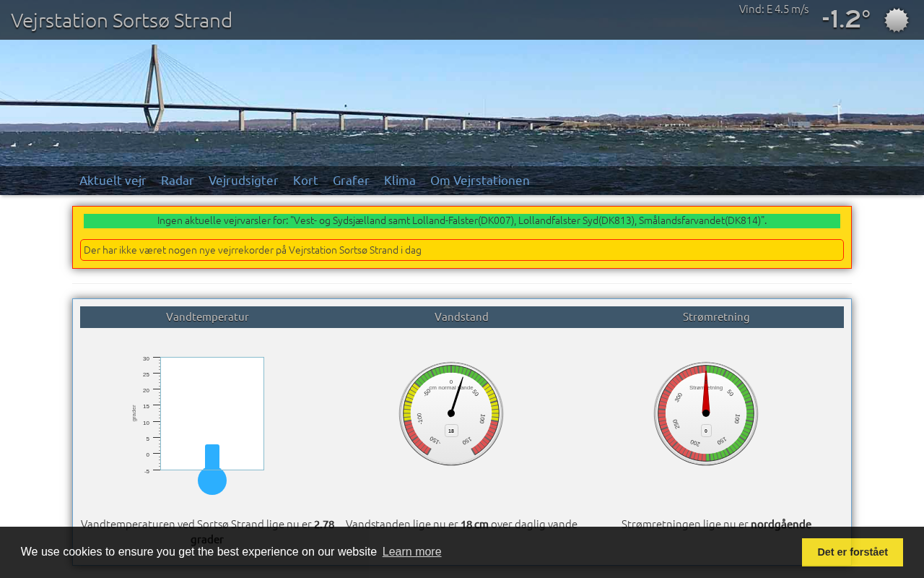Image resolution: width=924 pixels, height=578 pixels.
Task: Click the water temperature thermometer chart
Action: pyautogui.click(x=199, y=425)
